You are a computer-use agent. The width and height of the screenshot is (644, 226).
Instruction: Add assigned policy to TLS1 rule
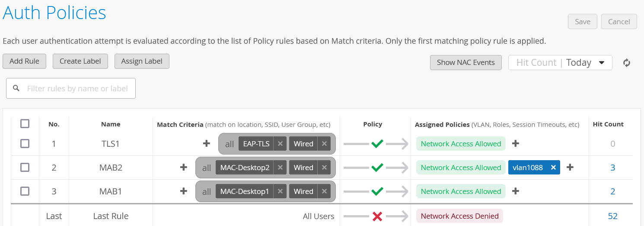pyautogui.click(x=516, y=144)
